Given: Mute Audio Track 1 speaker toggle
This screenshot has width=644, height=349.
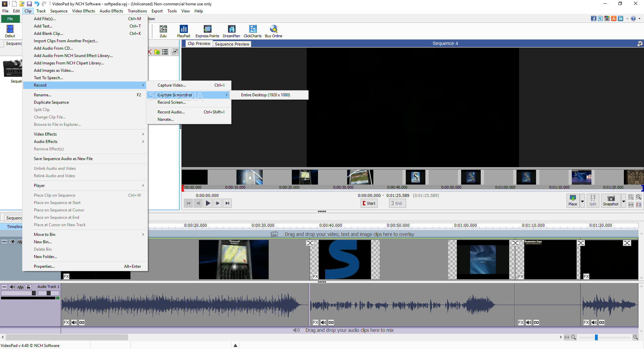Looking at the screenshot, I should [x=12, y=287].
